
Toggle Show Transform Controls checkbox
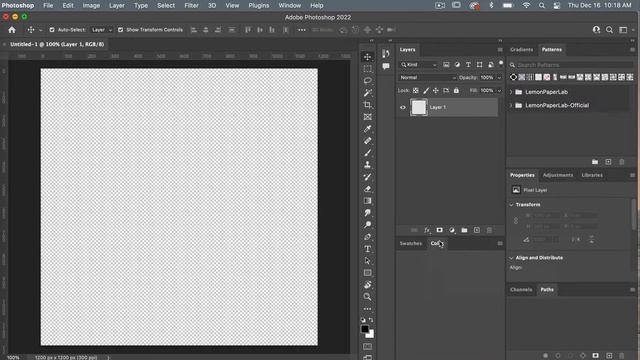pos(120,30)
